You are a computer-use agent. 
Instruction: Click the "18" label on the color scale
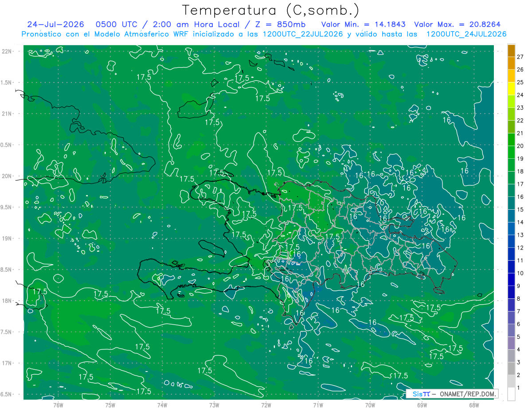(520, 171)
